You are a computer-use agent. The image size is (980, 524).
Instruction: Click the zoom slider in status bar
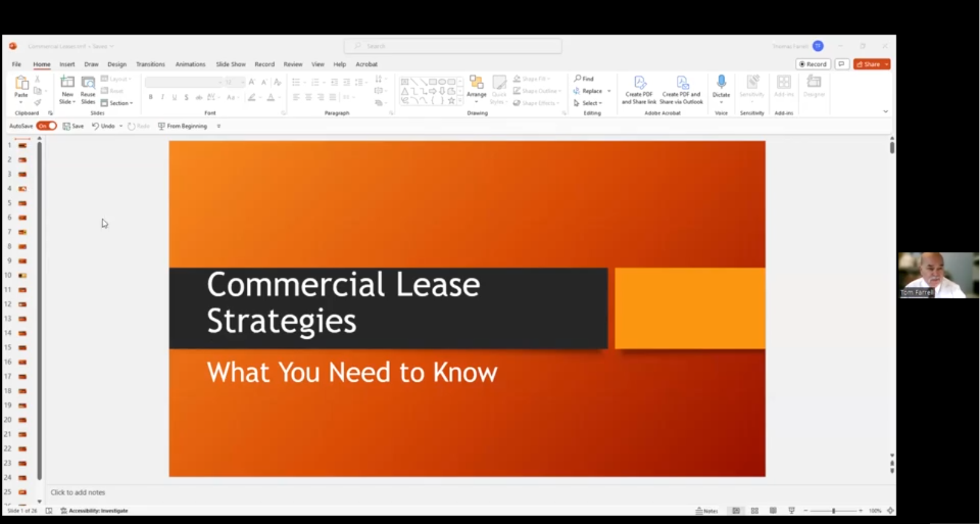click(833, 511)
